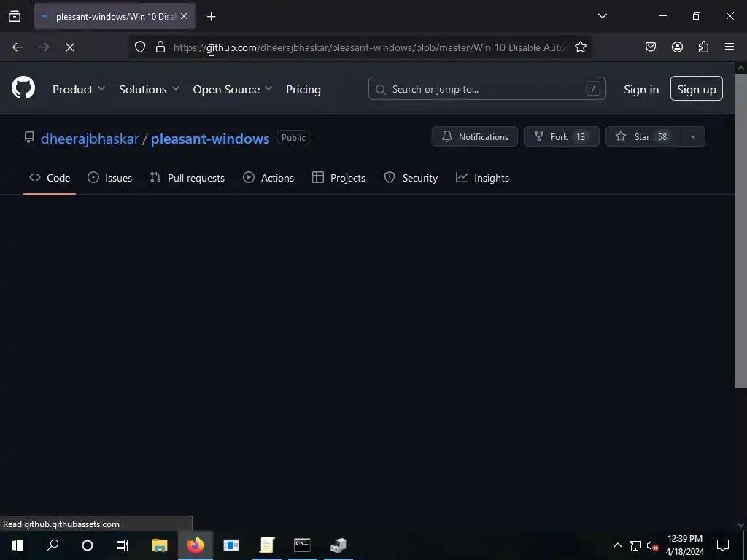Click the repository icon beside dheerajbhaskar
The image size is (747, 560).
29,138
